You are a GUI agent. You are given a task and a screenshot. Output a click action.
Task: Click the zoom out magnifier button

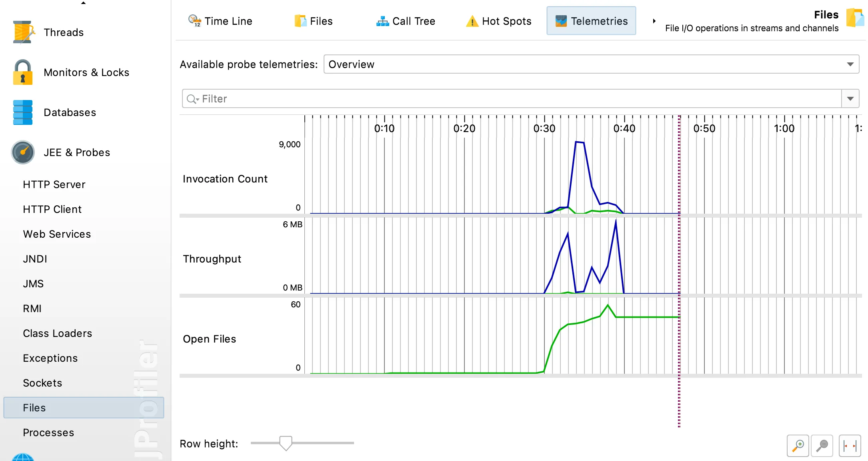(822, 445)
